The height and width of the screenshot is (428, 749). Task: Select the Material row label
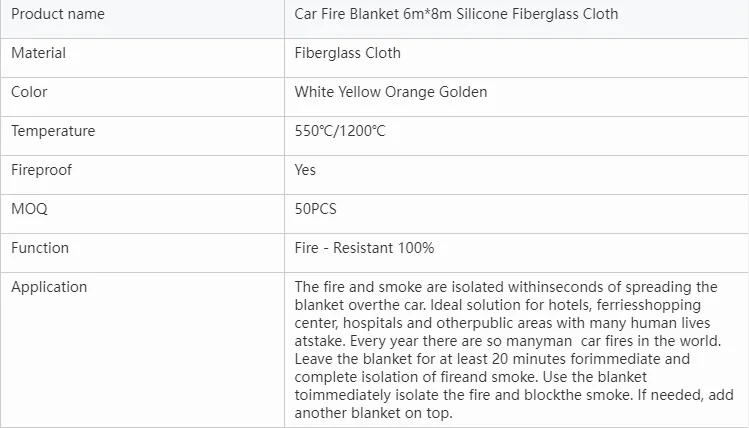[x=38, y=53]
